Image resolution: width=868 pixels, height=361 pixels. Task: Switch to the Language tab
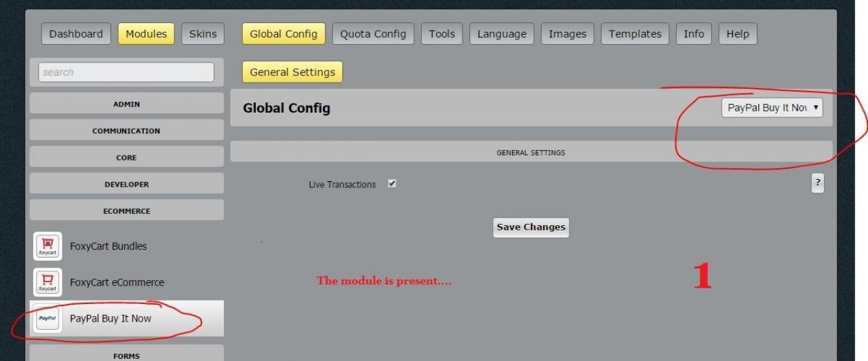502,34
